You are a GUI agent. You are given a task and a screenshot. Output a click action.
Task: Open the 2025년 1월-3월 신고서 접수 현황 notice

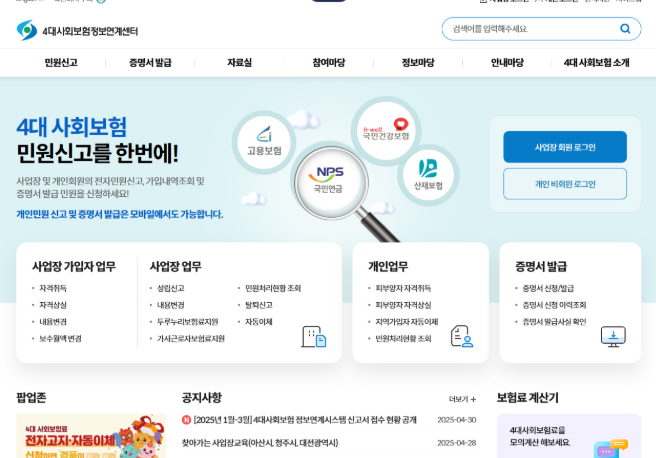tap(305, 420)
